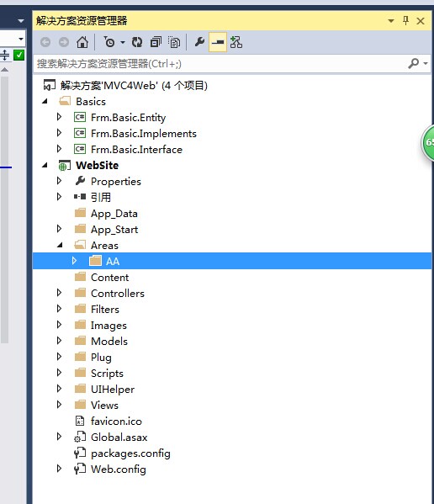Open Properties wrench icon in toolbar
This screenshot has height=504, width=434.
tap(199, 42)
